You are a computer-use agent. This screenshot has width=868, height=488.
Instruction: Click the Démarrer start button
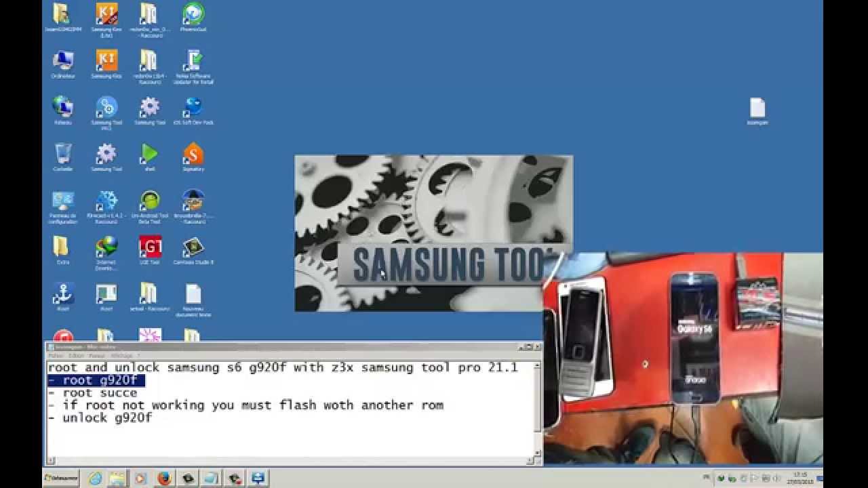click(x=61, y=479)
